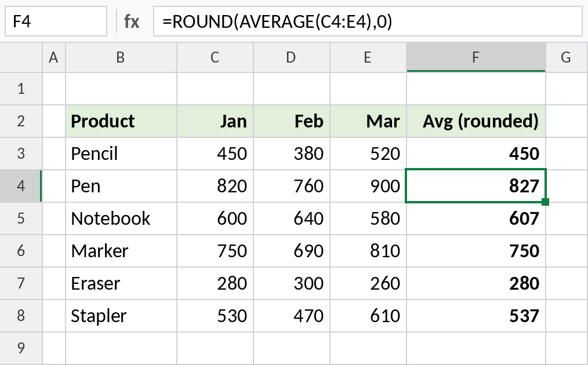The image size is (588, 365).
Task: Select the Pencil cell
Action: point(121,154)
